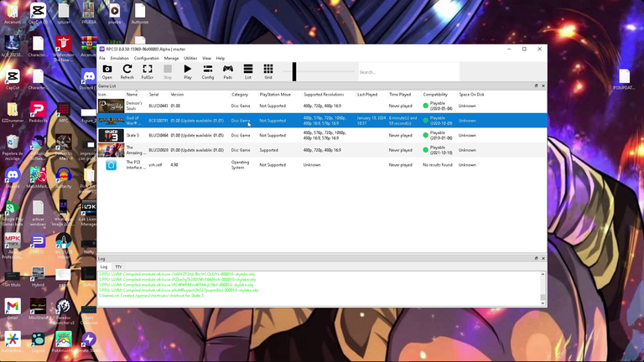This screenshot has height=362, width=644.
Task: Click the Log scrollbar up arrow
Action: click(543, 274)
